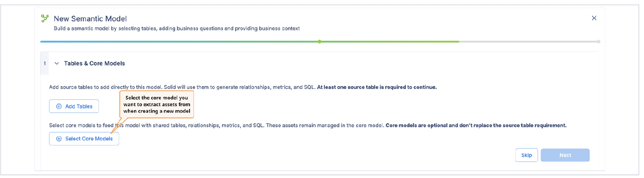Viewport: 644px width, 178px height.
Task: Click the bold core models optional notice
Action: [476, 125]
